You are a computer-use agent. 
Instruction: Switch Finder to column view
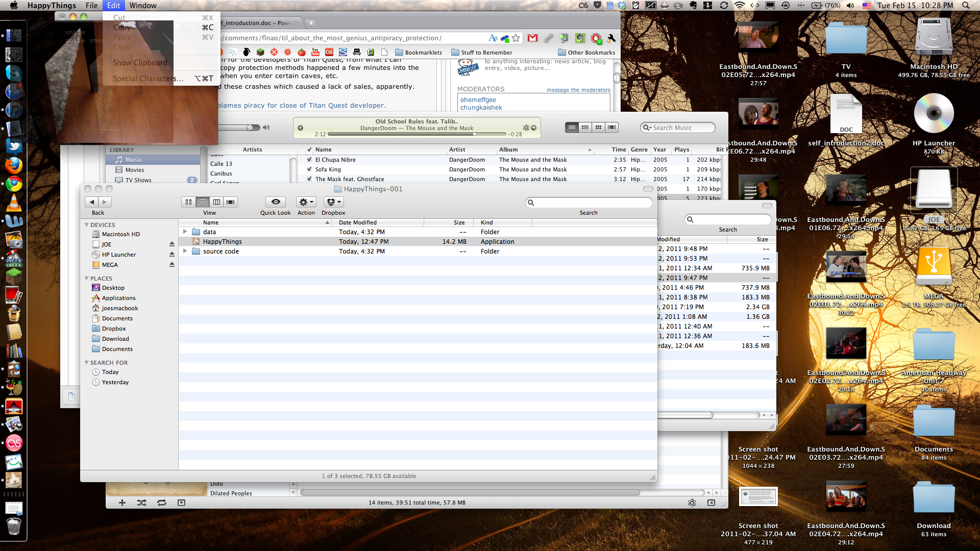[216, 202]
